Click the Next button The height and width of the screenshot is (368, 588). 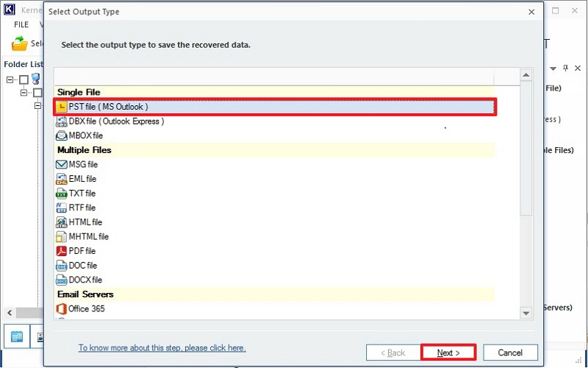[448, 353]
